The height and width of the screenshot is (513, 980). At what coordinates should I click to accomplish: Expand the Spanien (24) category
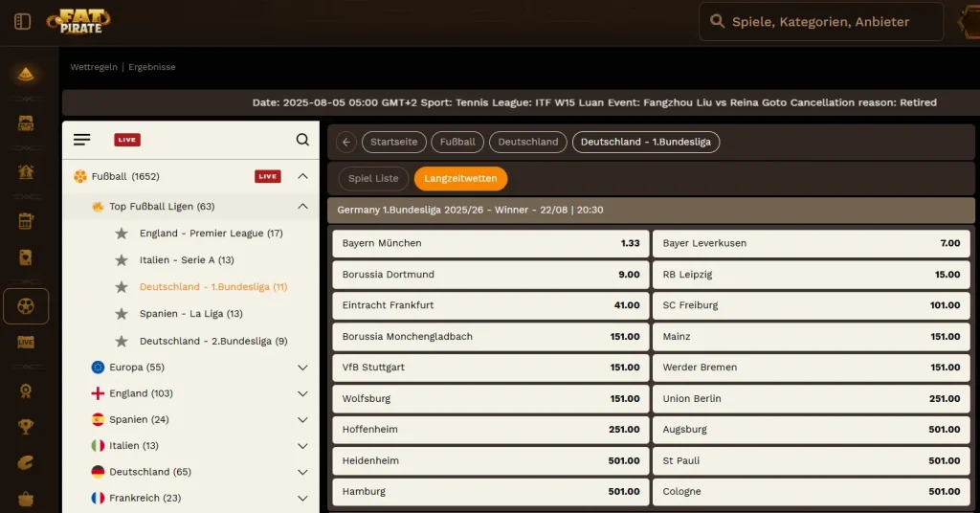coord(302,420)
